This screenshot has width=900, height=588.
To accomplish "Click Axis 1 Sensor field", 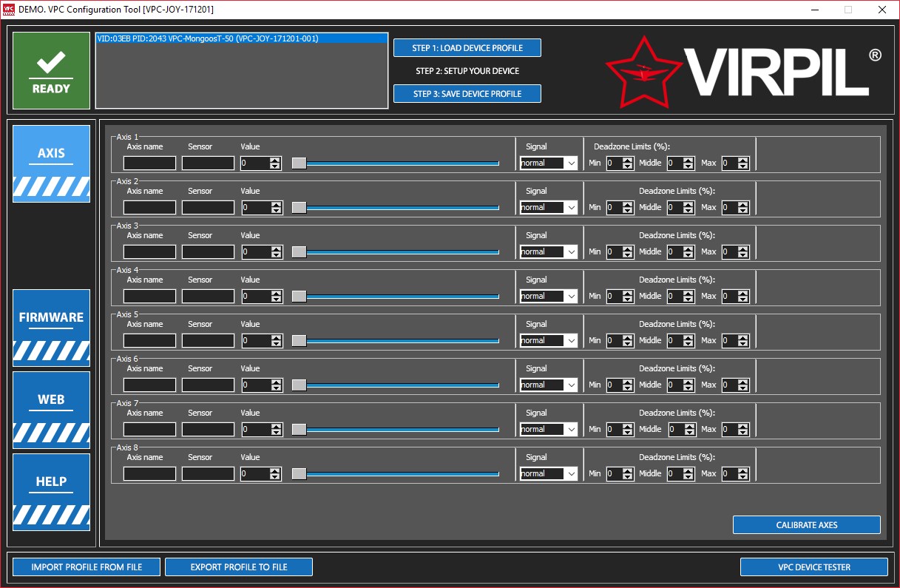I will (x=208, y=163).
